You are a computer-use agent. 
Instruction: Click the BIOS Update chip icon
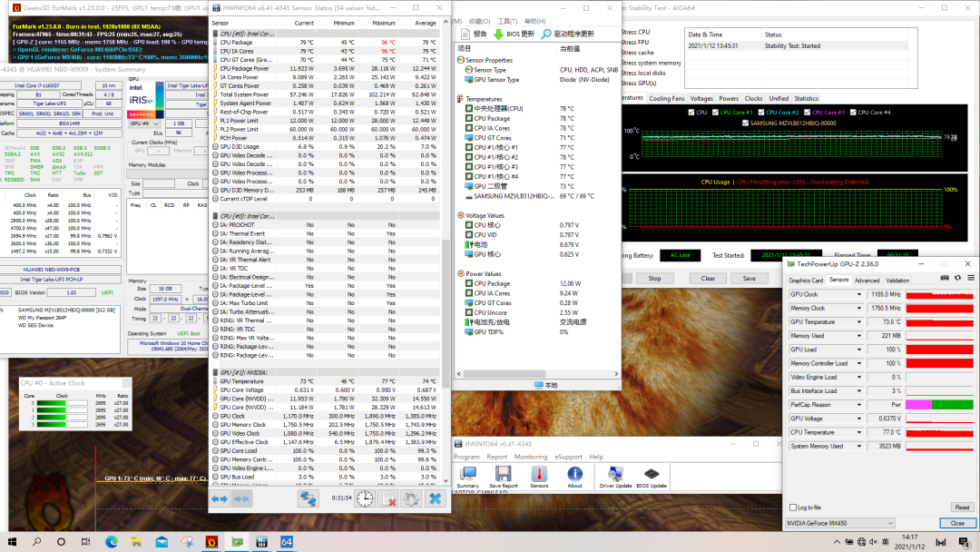[652, 474]
